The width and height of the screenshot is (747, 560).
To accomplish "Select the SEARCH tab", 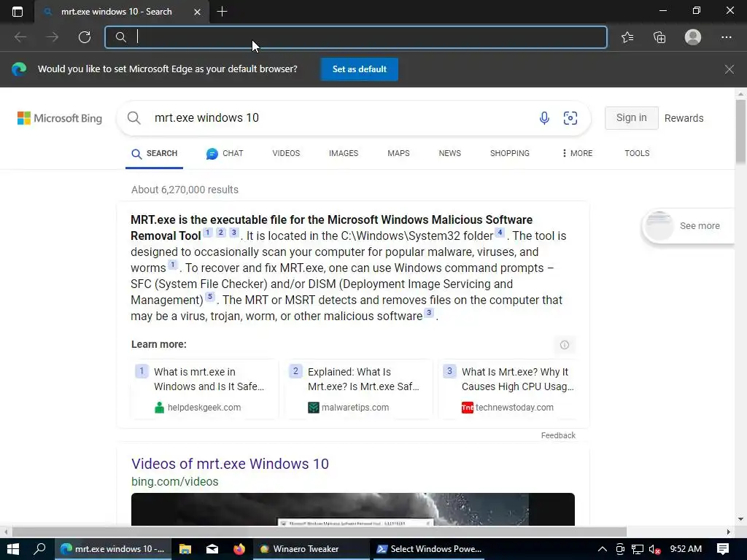I will pyautogui.click(x=155, y=153).
